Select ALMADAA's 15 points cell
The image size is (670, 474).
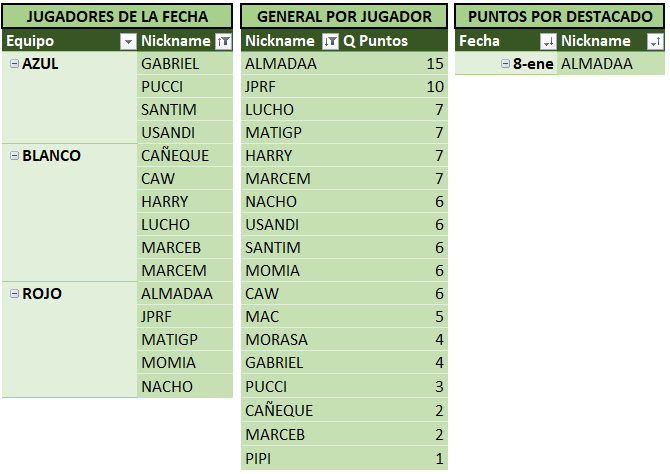433,63
